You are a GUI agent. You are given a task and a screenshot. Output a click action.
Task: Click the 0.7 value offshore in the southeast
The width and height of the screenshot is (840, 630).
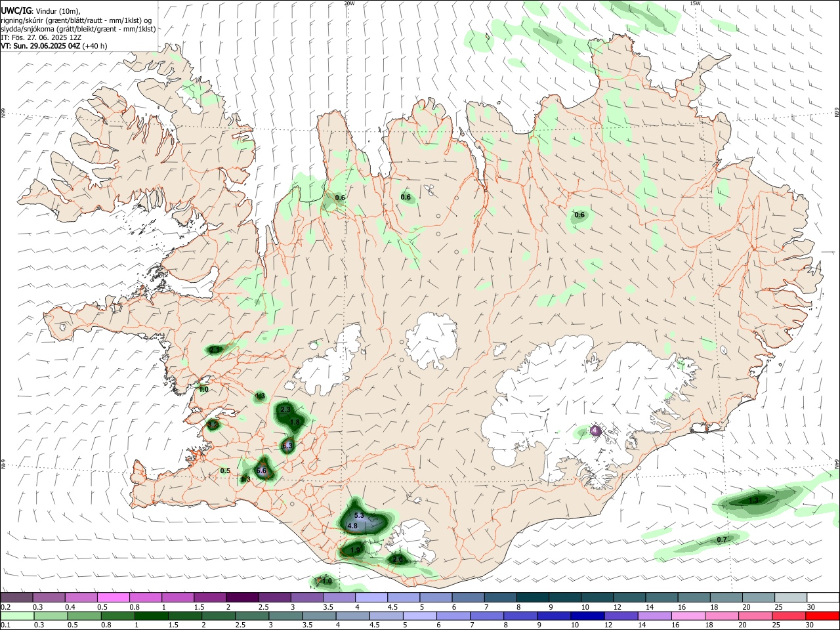[722, 539]
